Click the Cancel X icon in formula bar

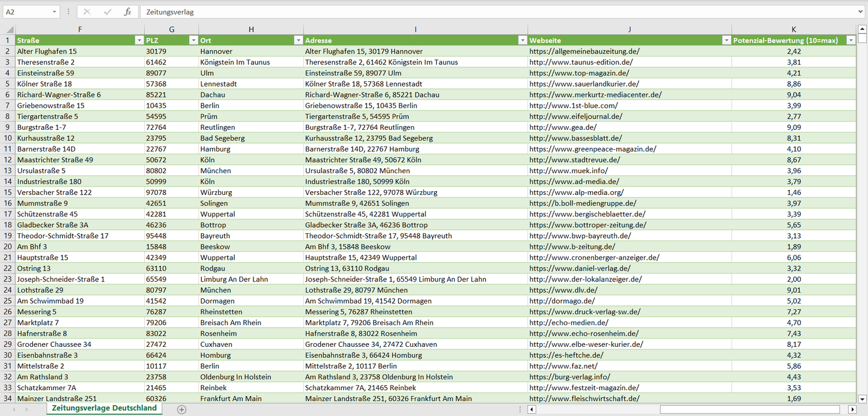87,12
